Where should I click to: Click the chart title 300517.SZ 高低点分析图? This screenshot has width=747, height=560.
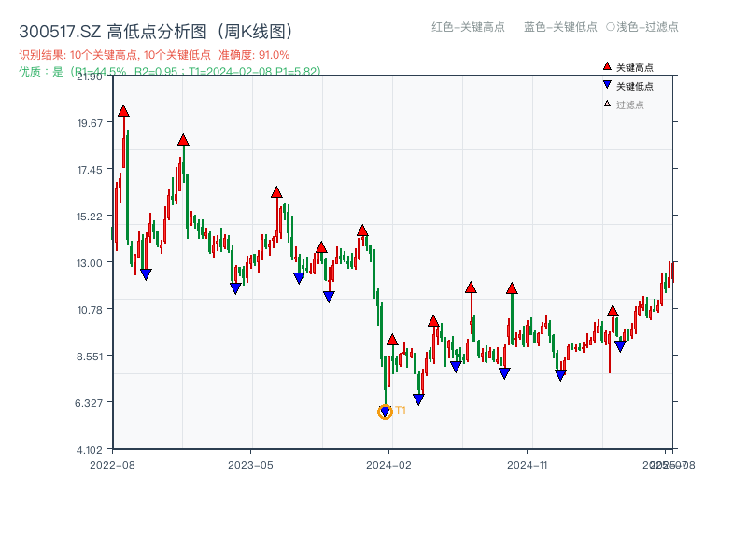(156, 32)
